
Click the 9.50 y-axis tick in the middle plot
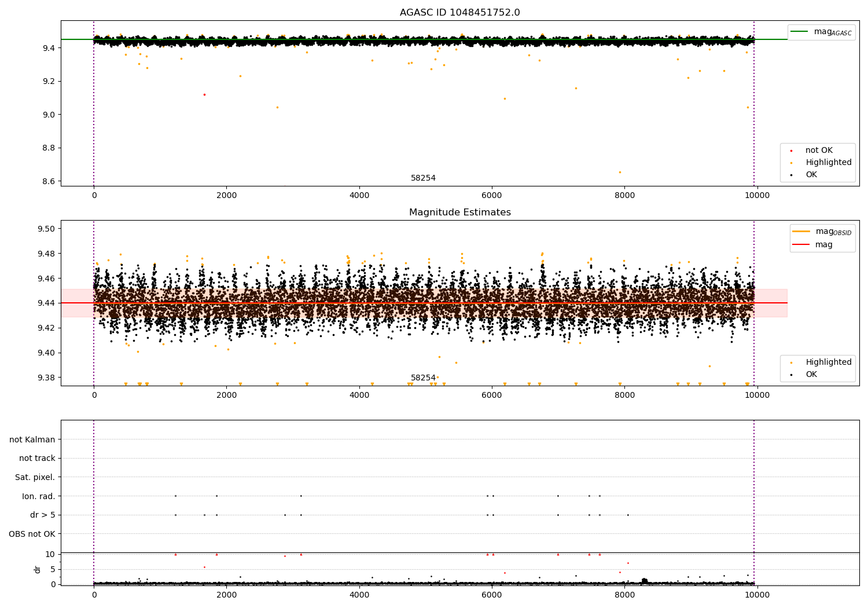point(45,229)
